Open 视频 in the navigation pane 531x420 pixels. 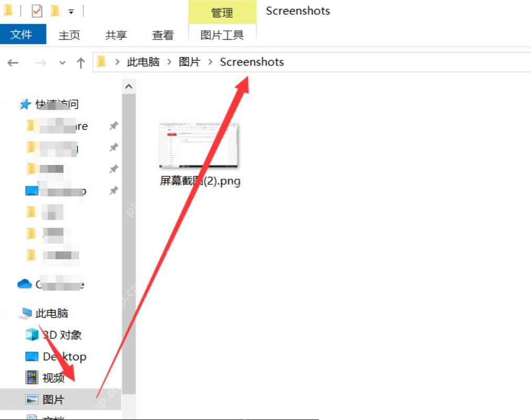[x=45, y=378]
